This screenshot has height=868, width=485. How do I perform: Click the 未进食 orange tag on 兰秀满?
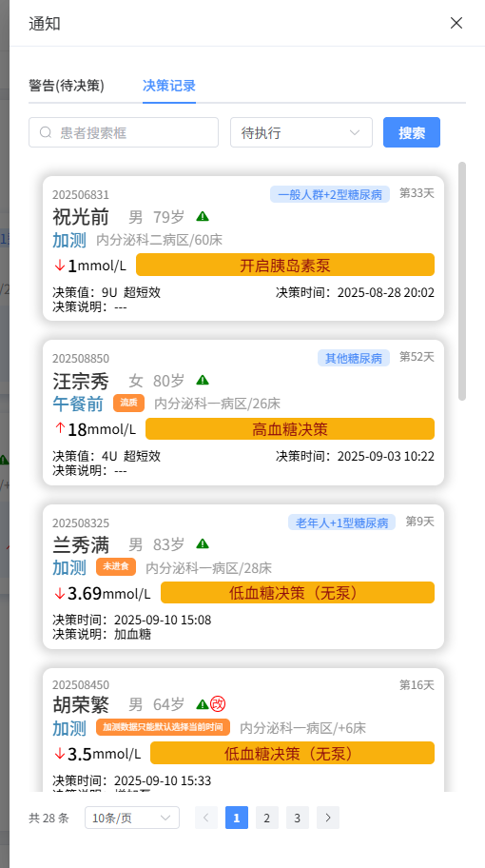click(116, 567)
